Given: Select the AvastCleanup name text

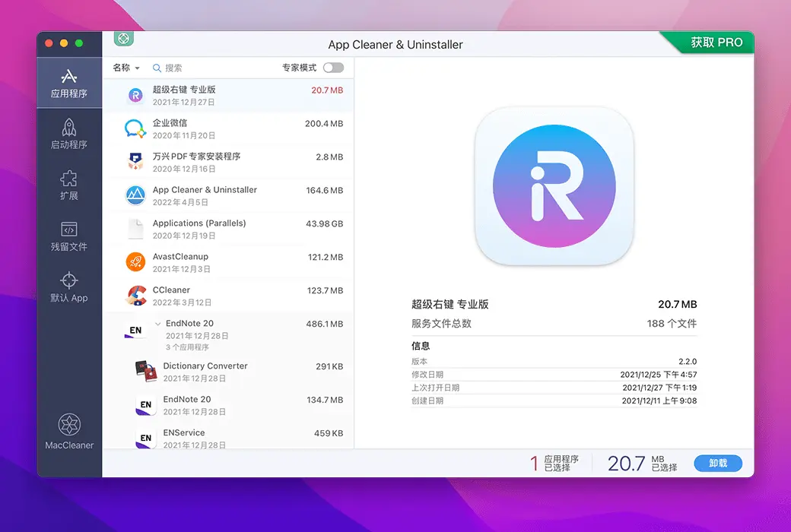Looking at the screenshot, I should pyautogui.click(x=180, y=256).
